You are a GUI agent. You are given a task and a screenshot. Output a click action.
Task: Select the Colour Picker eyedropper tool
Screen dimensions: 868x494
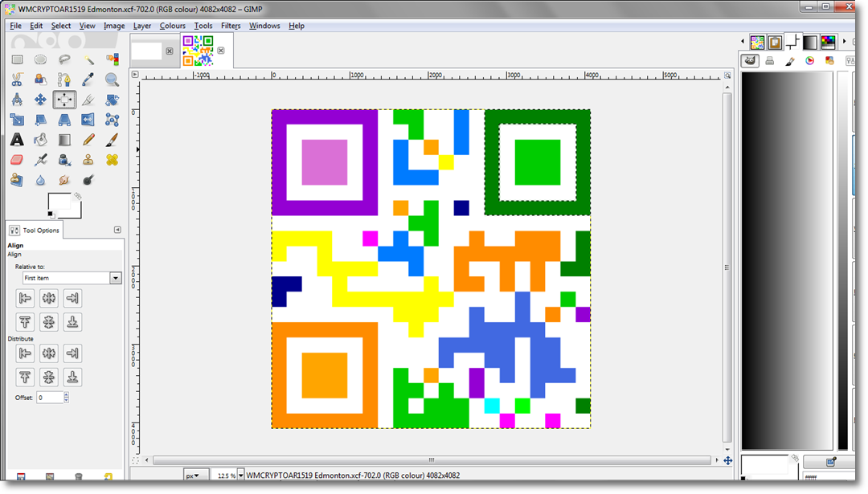click(88, 80)
